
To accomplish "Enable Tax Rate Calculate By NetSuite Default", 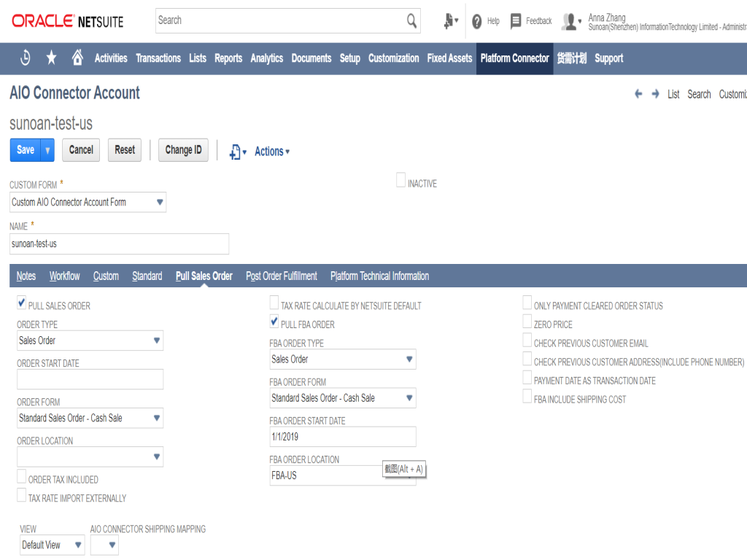I will click(274, 303).
